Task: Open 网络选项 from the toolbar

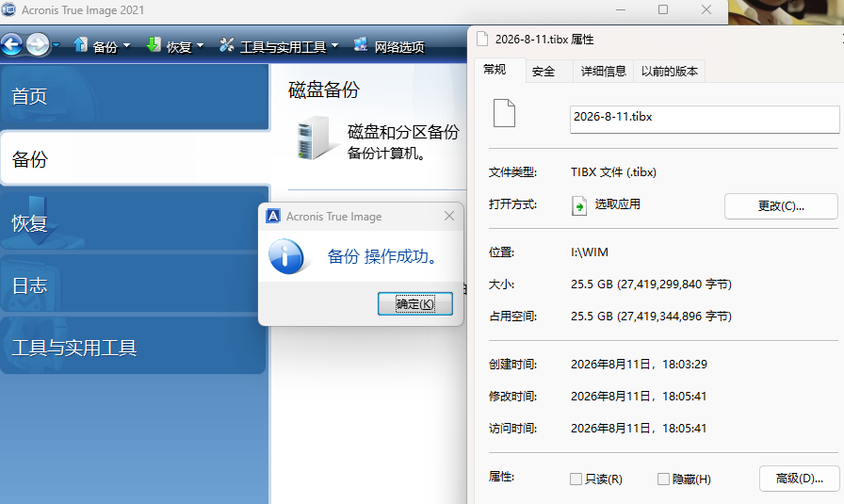Action: pos(399,47)
